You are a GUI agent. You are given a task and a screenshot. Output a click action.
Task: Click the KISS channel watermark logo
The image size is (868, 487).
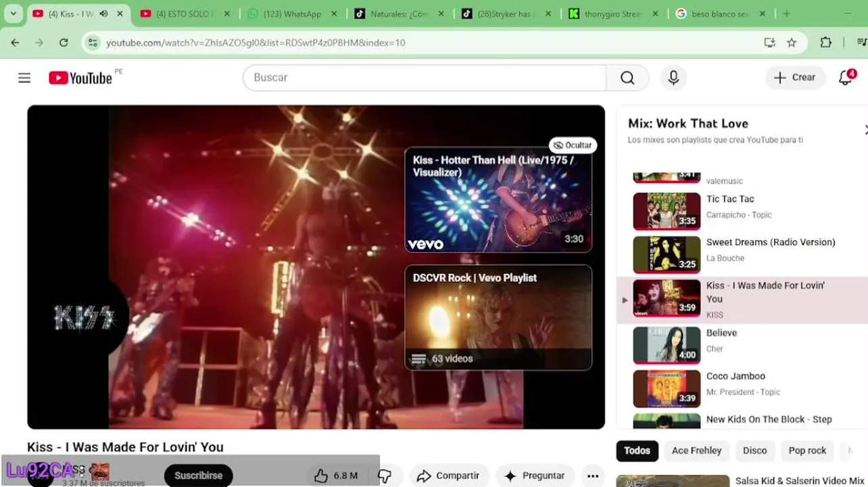point(85,317)
